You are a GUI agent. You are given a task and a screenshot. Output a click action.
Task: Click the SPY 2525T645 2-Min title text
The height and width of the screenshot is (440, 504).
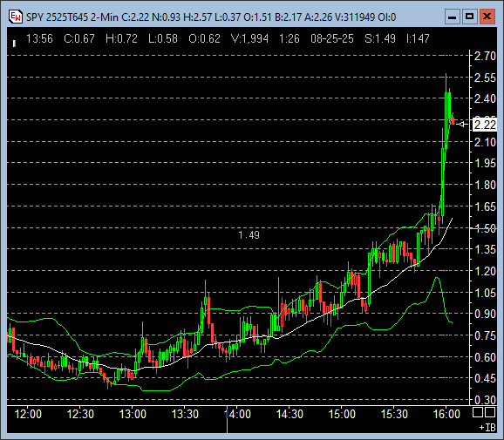[x=72, y=17]
